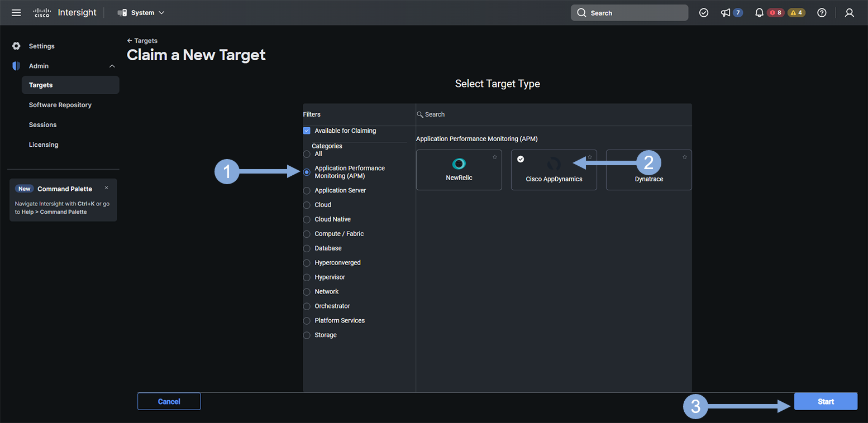Select the NewRelic target card
This screenshot has width=868, height=423.
pyautogui.click(x=459, y=170)
